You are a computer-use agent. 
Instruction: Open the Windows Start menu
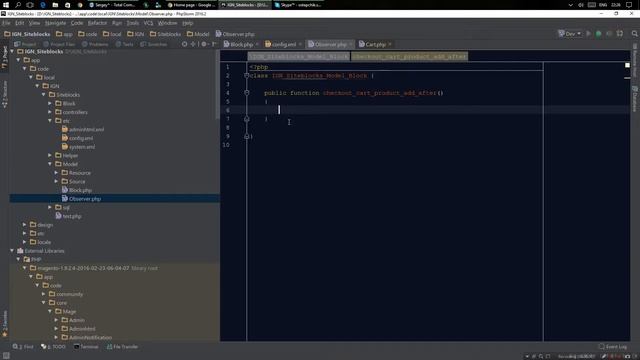coord(6,5)
